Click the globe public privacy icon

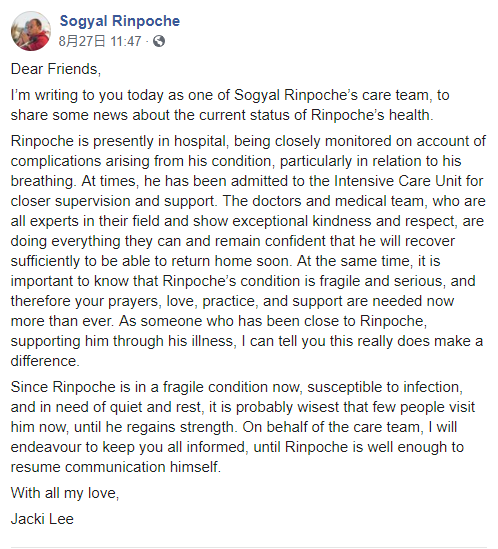159,41
